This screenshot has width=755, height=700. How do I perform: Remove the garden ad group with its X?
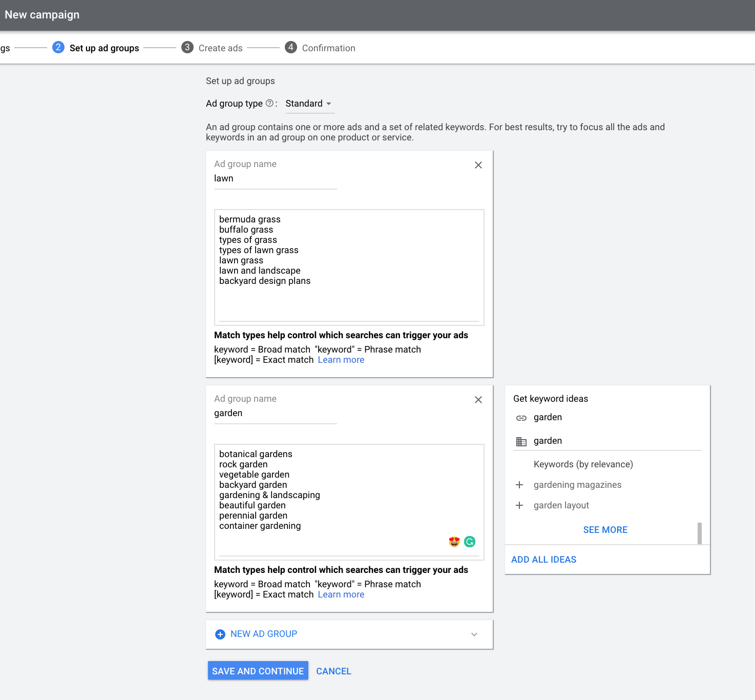pos(478,400)
